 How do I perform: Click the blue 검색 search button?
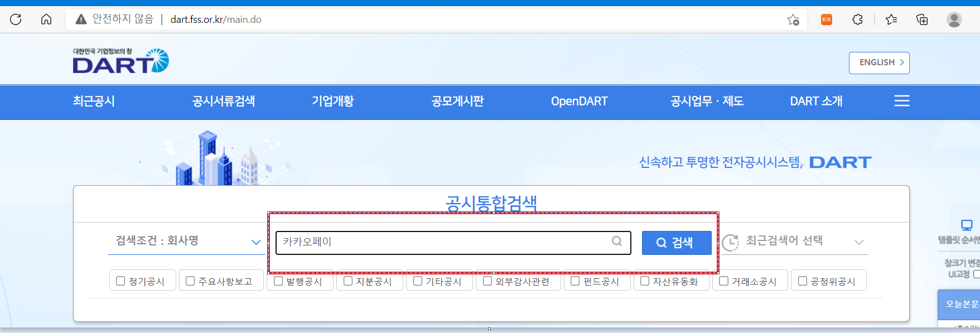click(x=677, y=243)
